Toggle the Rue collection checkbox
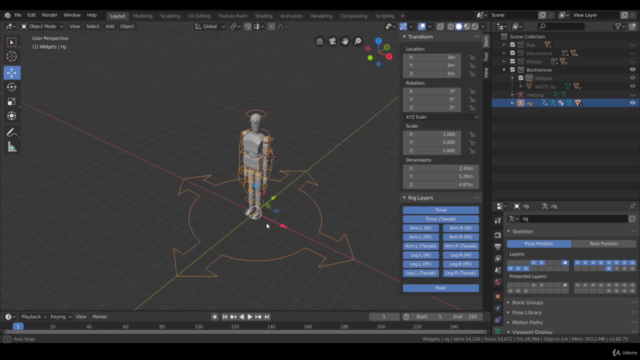640x360 pixels. click(513, 45)
